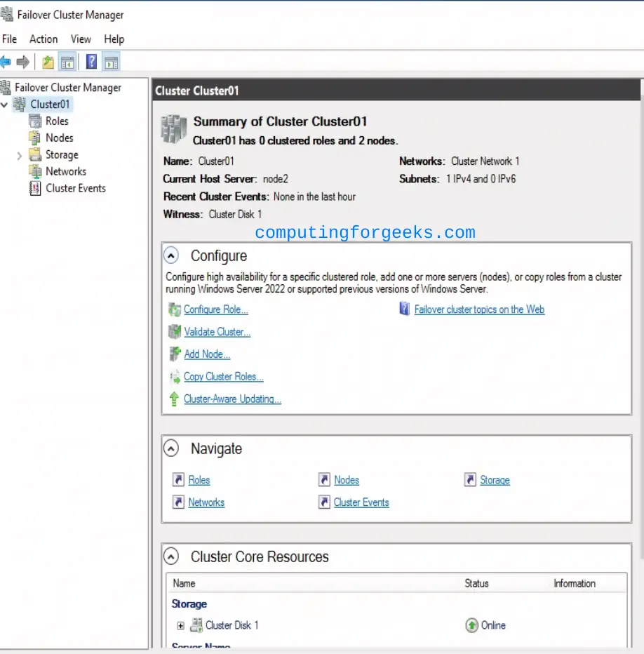Image resolution: width=644 pixels, height=654 pixels.
Task: Click the Status column header
Action: [x=476, y=584]
